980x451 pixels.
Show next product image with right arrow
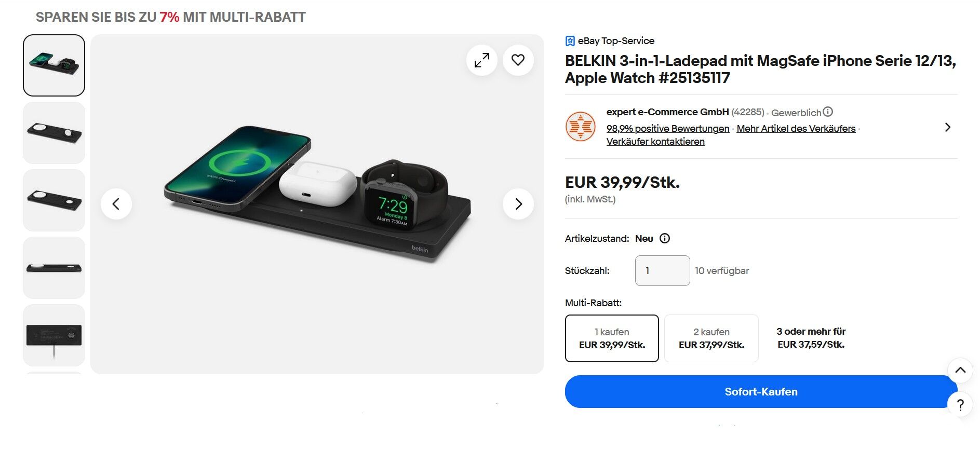pos(518,204)
